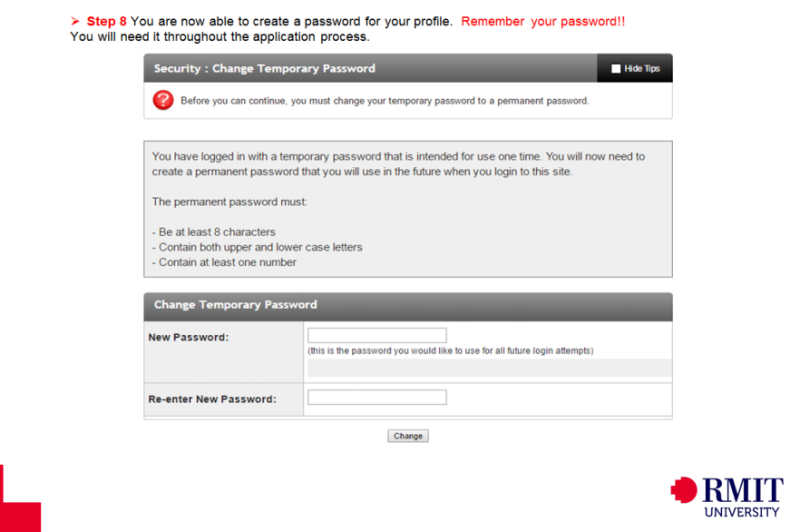The image size is (800, 532).
Task: Click into the New Password field
Action: coord(376,335)
